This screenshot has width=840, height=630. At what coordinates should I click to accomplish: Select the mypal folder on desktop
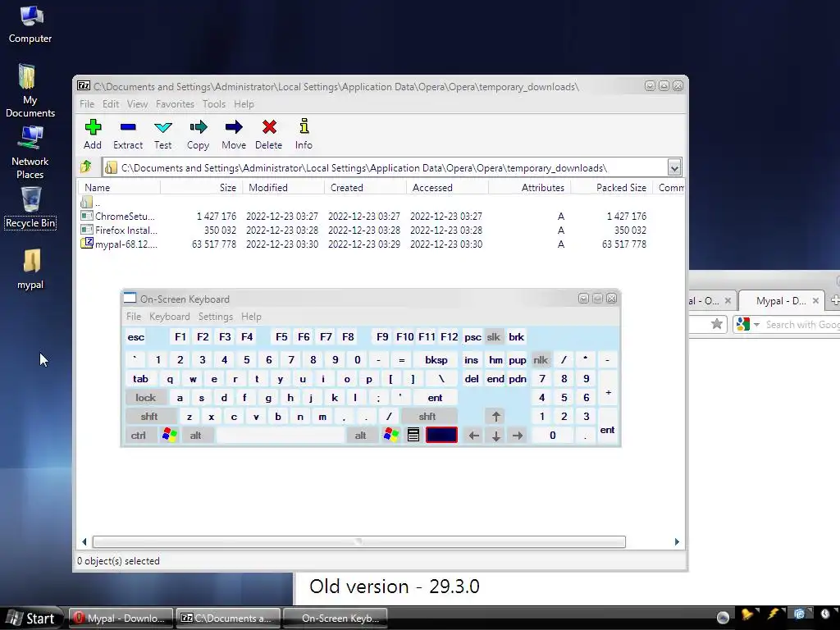click(x=30, y=269)
